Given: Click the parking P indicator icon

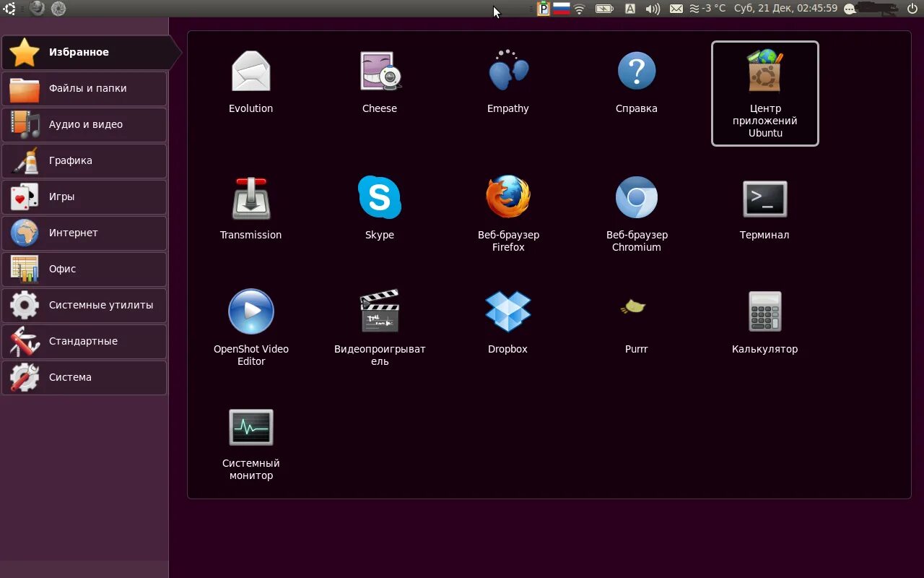Looking at the screenshot, I should click(x=544, y=9).
